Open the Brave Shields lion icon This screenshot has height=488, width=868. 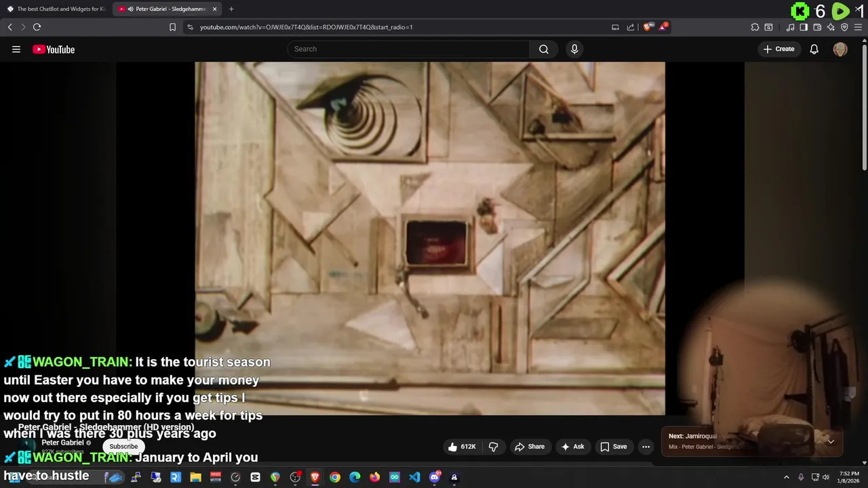pos(648,27)
